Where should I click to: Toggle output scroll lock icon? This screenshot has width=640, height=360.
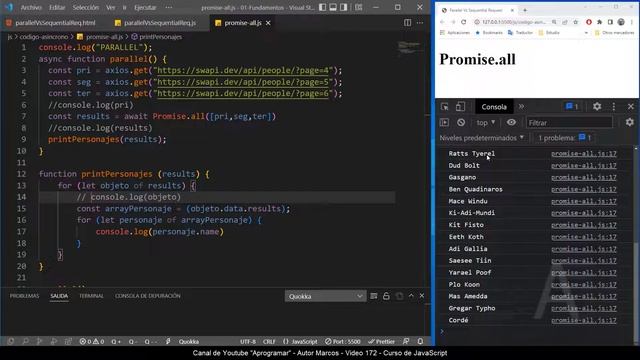pos(386,296)
